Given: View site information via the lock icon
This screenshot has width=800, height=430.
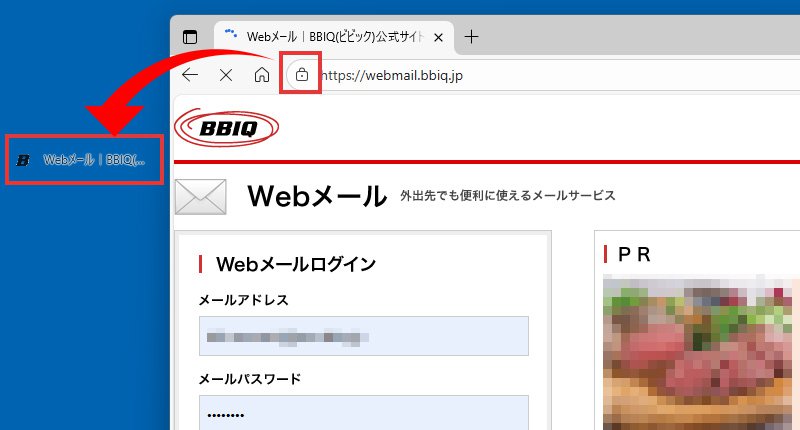Looking at the screenshot, I should click(x=302, y=75).
